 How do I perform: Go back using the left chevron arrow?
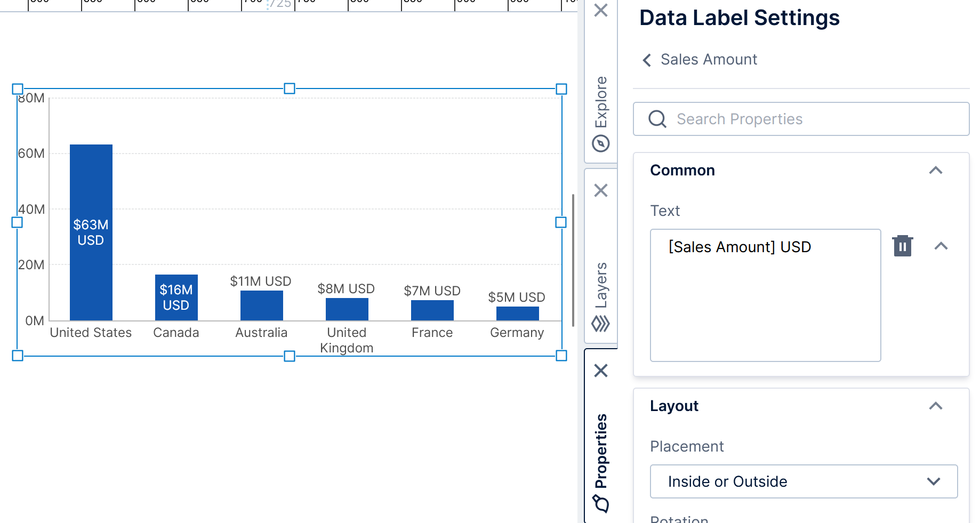tap(647, 60)
